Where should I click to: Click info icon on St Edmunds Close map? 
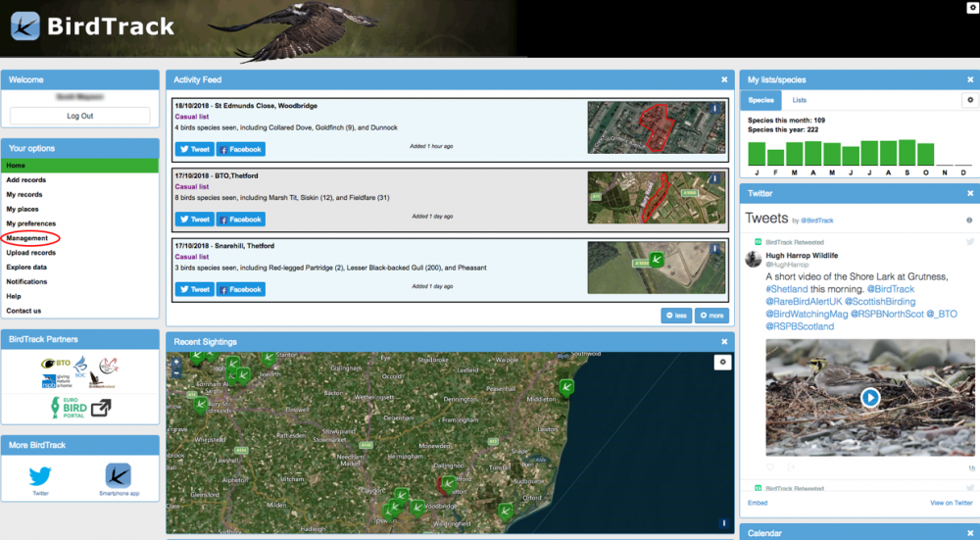point(715,109)
